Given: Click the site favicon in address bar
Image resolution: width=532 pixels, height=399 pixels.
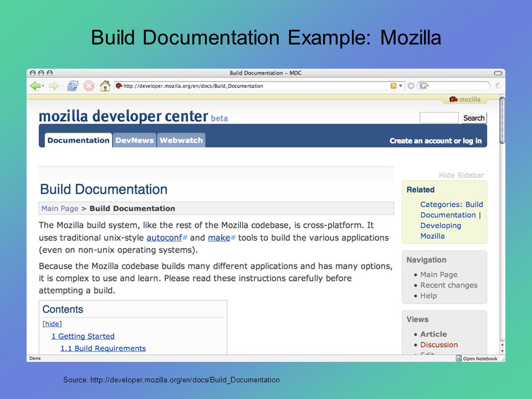Looking at the screenshot, I should [x=119, y=86].
